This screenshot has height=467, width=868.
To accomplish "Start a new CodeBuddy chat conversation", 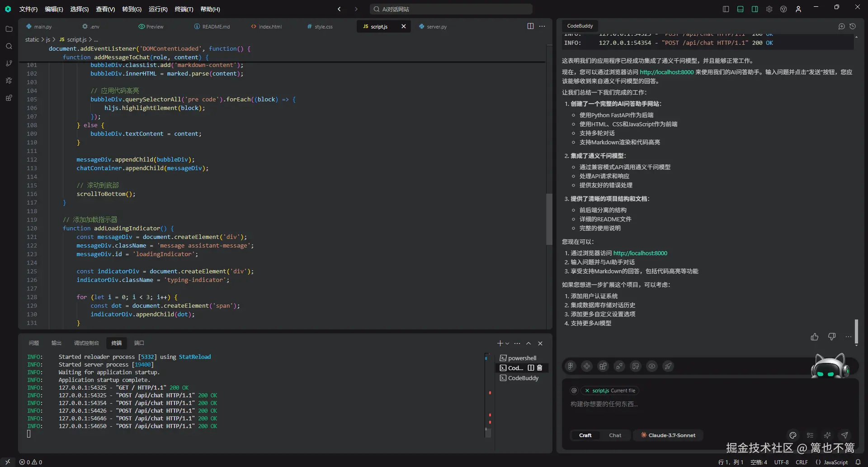I will (841, 26).
